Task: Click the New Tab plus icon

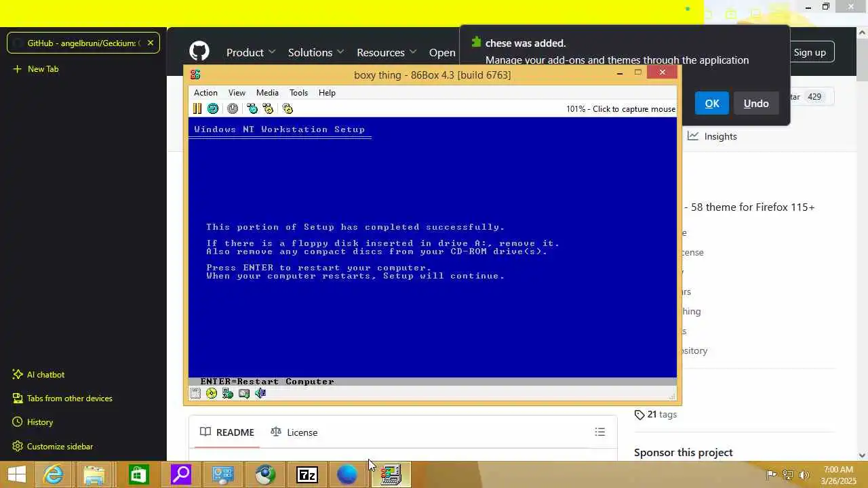Action: click(17, 69)
